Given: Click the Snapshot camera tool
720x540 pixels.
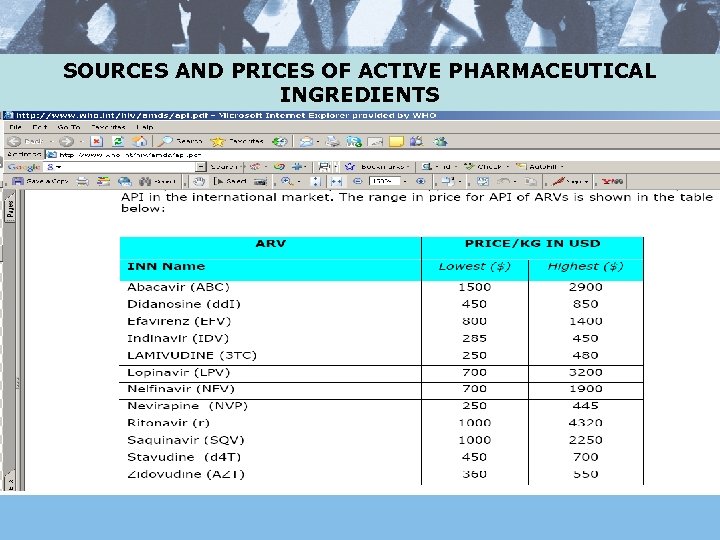Looking at the screenshot, I should (x=260, y=181).
